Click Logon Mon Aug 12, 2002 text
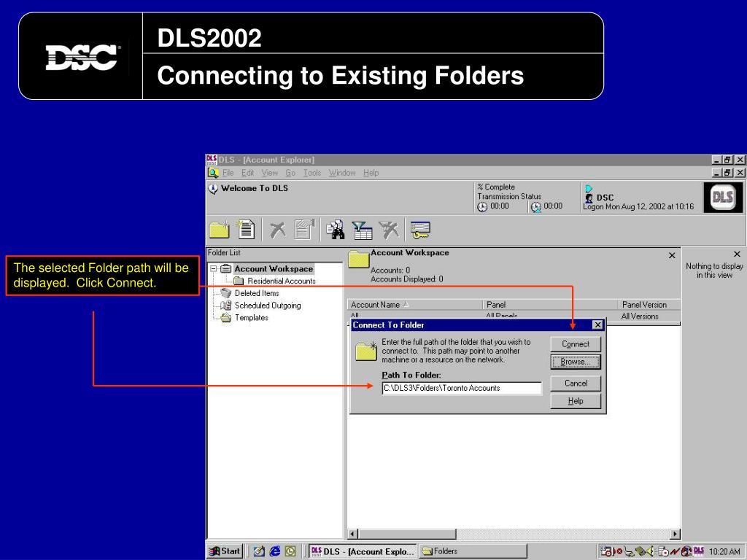Image resolution: width=747 pixels, height=560 pixels. [638, 206]
